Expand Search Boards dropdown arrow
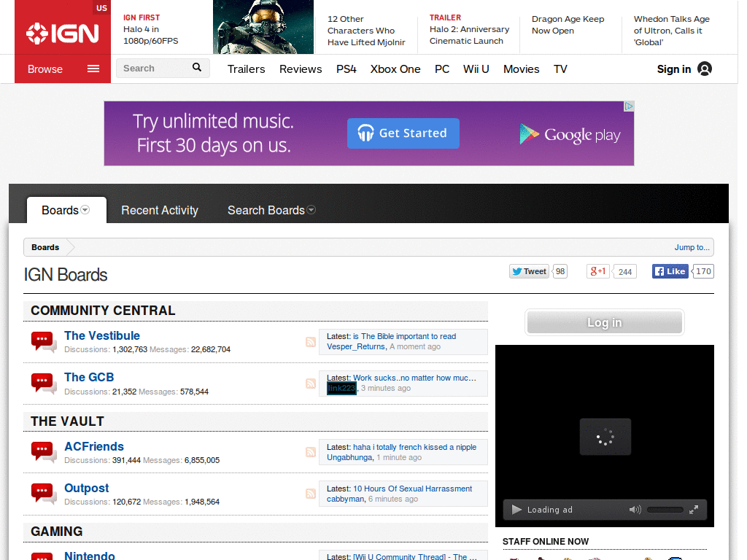This screenshot has height=560, width=747. tap(311, 210)
